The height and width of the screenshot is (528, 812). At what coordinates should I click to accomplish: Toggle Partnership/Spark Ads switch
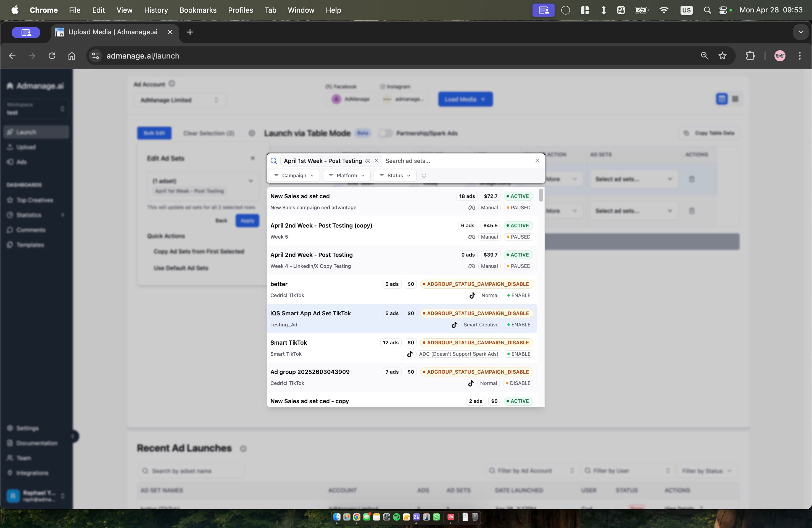coord(386,133)
